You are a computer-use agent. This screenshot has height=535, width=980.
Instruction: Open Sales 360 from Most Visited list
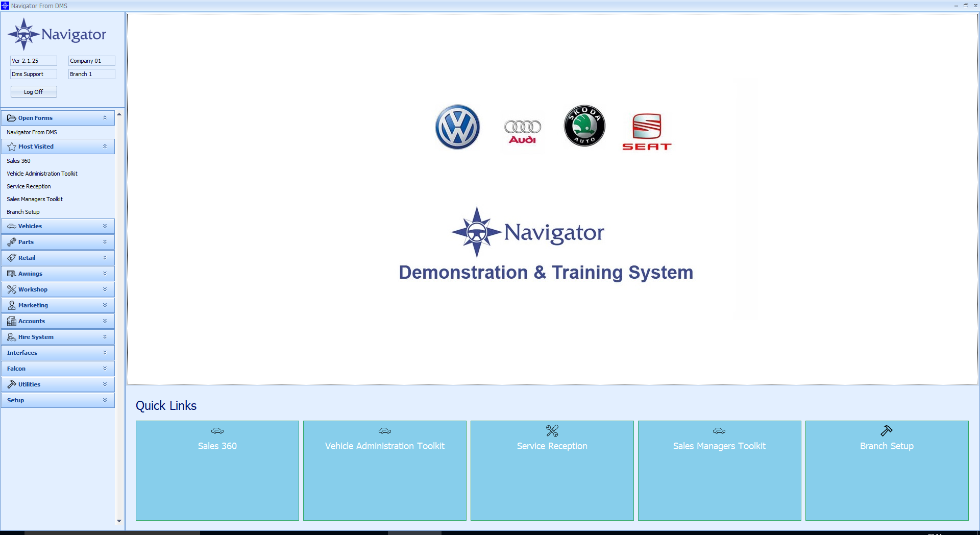coord(18,161)
